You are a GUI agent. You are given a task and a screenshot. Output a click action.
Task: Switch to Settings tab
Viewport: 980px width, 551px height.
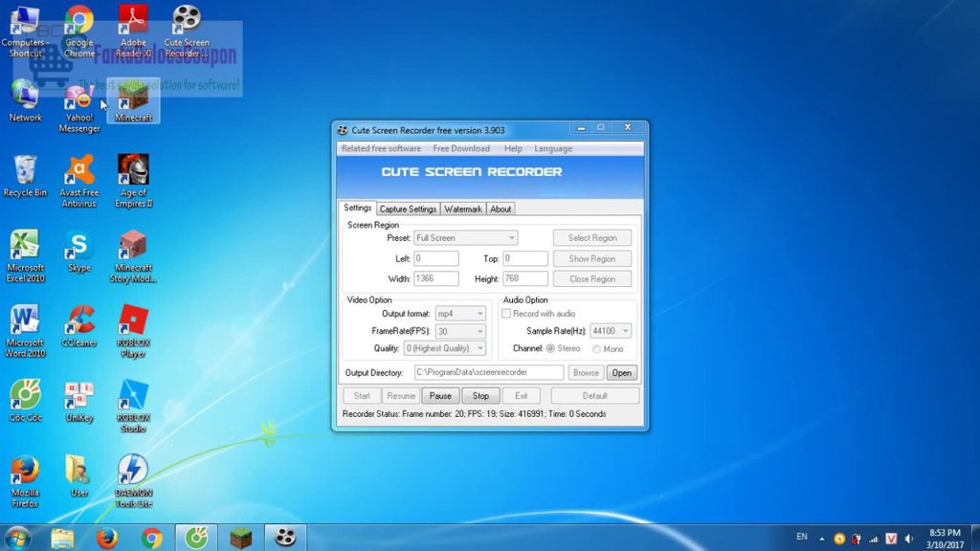[358, 208]
